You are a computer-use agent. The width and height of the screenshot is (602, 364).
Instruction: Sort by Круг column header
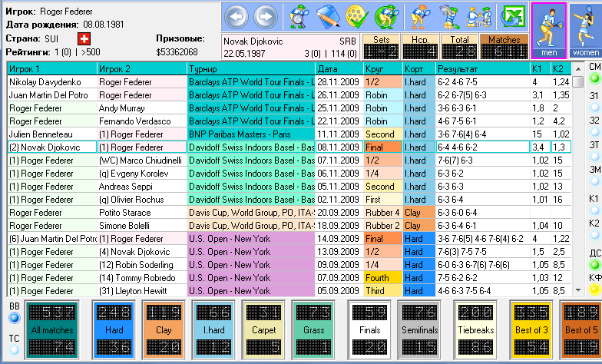point(383,69)
